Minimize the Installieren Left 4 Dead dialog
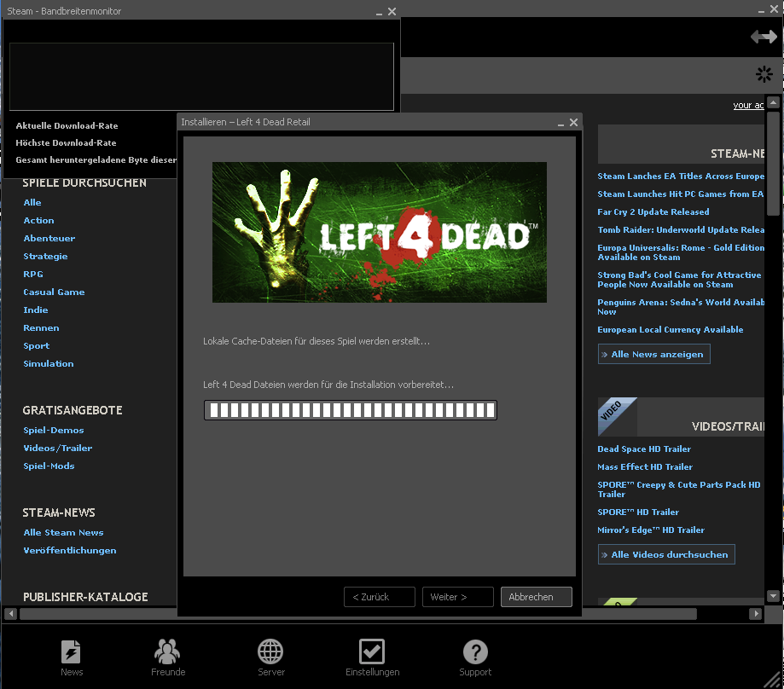 (561, 123)
